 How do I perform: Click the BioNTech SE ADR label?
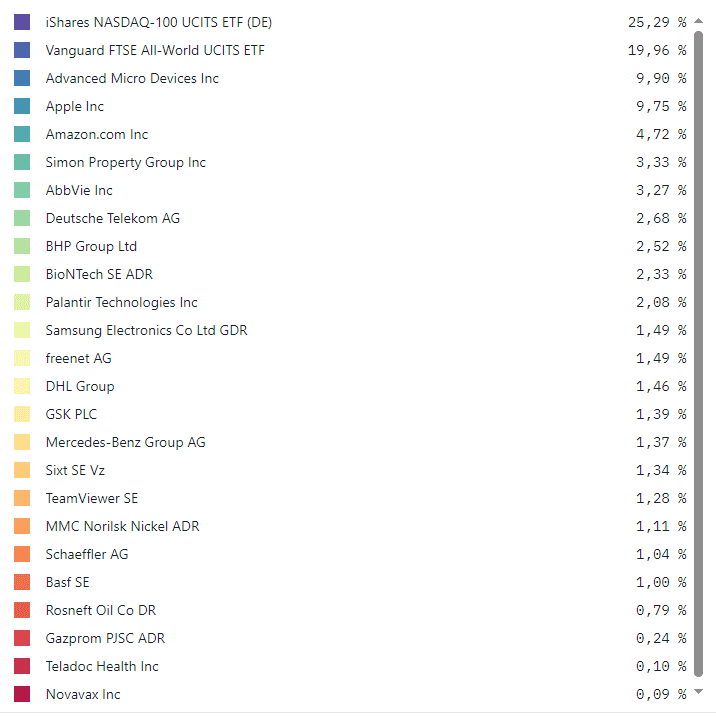[x=100, y=274]
